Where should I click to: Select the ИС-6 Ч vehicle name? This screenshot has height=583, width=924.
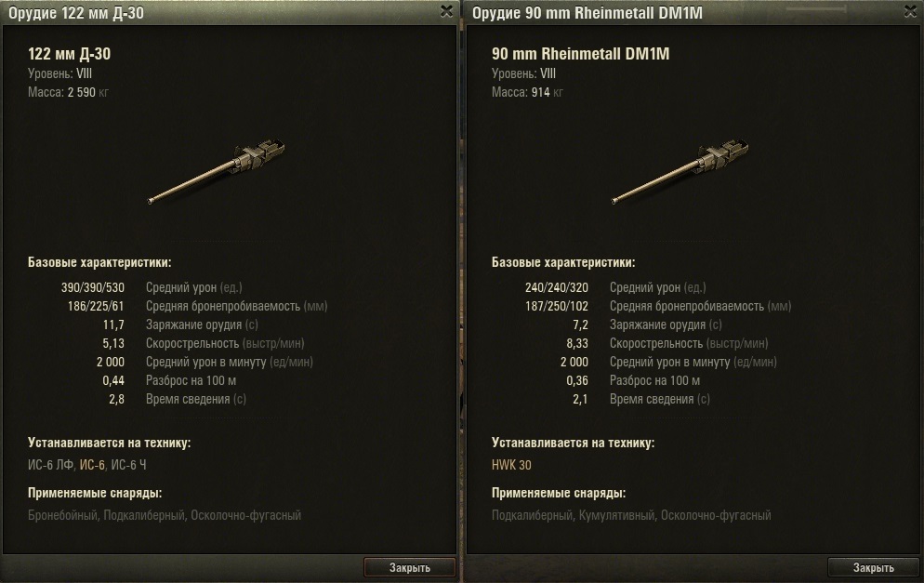coord(128,465)
